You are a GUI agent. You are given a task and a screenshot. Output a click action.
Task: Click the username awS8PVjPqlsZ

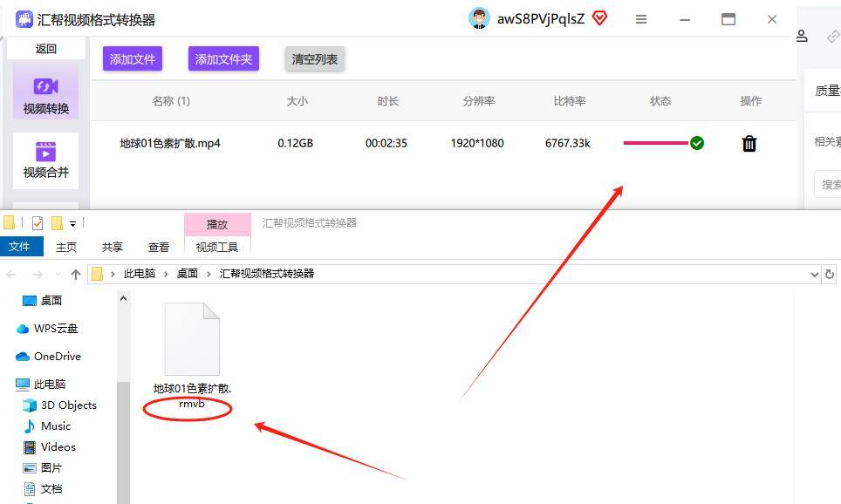coord(541,19)
